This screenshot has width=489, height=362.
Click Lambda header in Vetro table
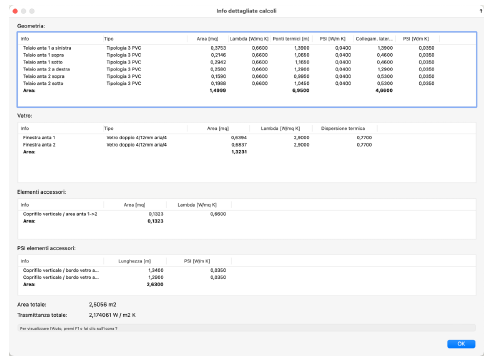coord(281,128)
